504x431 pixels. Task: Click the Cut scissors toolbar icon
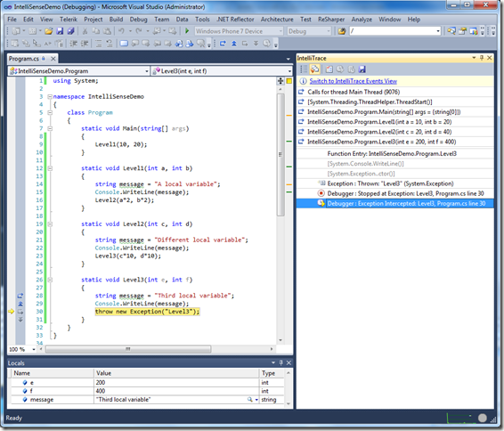[85, 31]
